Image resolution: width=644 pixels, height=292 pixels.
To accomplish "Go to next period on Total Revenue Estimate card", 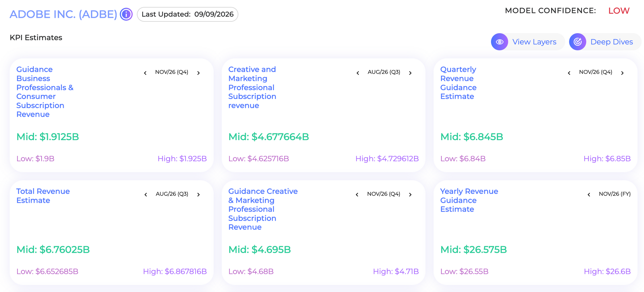I will tap(199, 194).
